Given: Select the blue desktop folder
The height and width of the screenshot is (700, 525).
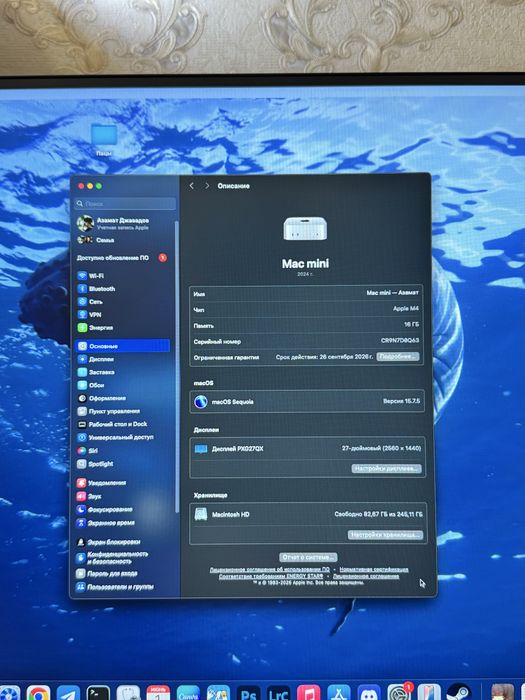Looking at the screenshot, I should (x=104, y=134).
